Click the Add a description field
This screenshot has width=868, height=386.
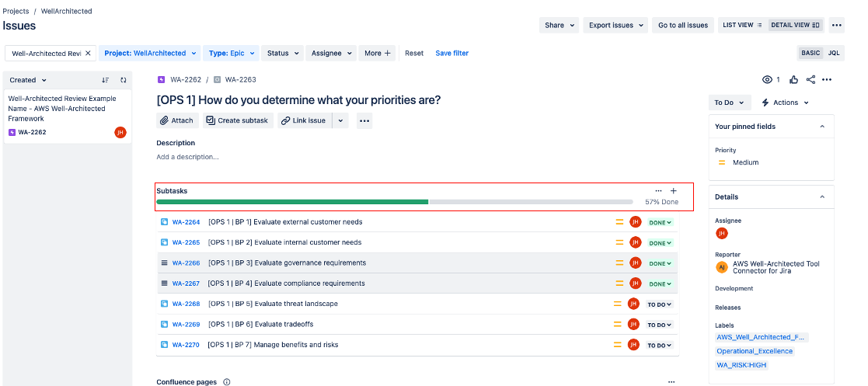(x=187, y=157)
